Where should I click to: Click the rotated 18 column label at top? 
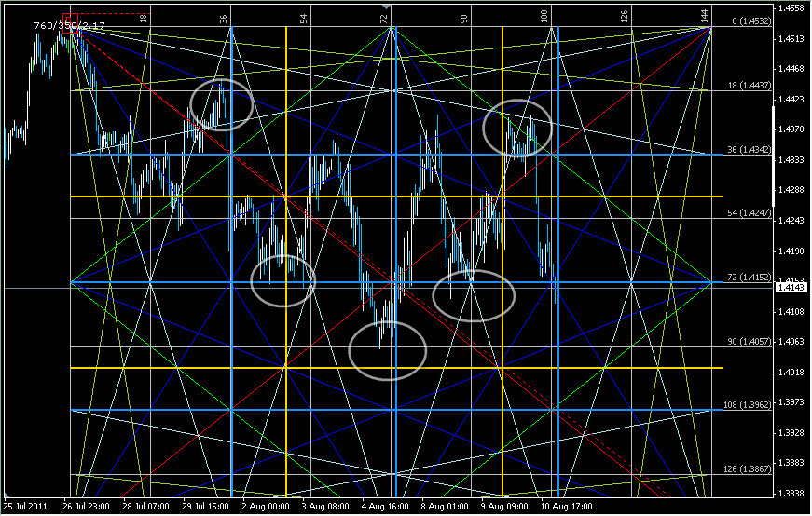pos(144,19)
